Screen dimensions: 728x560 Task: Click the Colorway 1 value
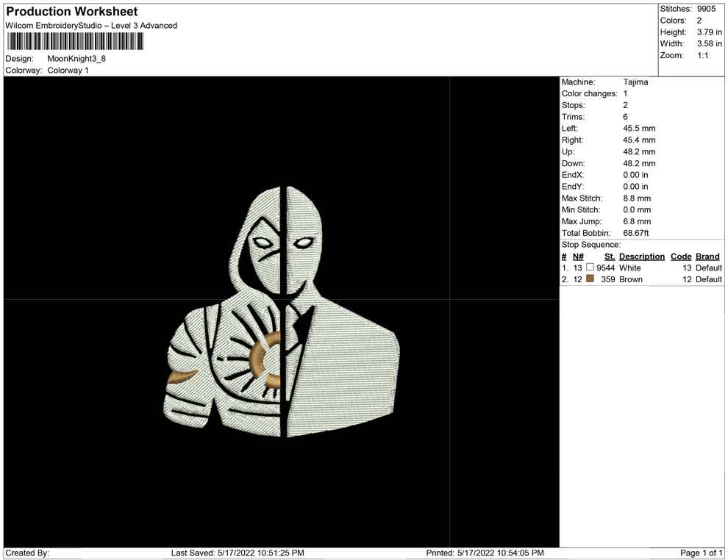(x=68, y=71)
